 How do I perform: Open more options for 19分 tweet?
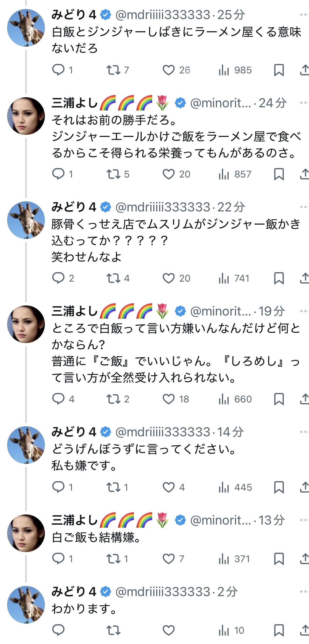point(304,311)
